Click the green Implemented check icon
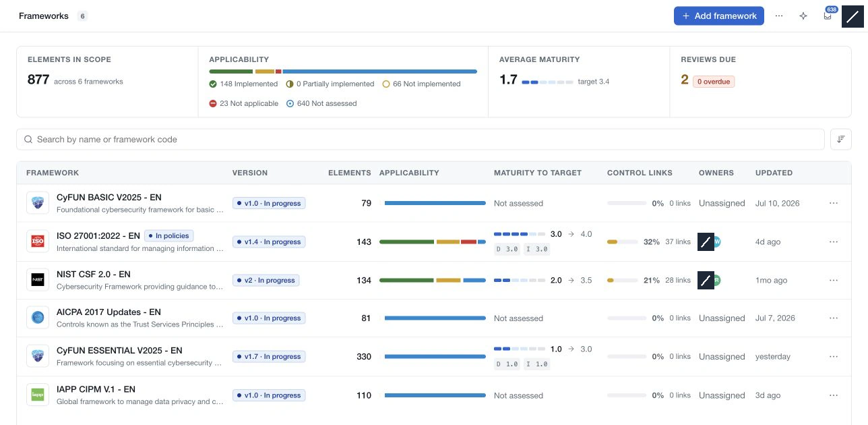This screenshot has height=425, width=868. point(213,84)
